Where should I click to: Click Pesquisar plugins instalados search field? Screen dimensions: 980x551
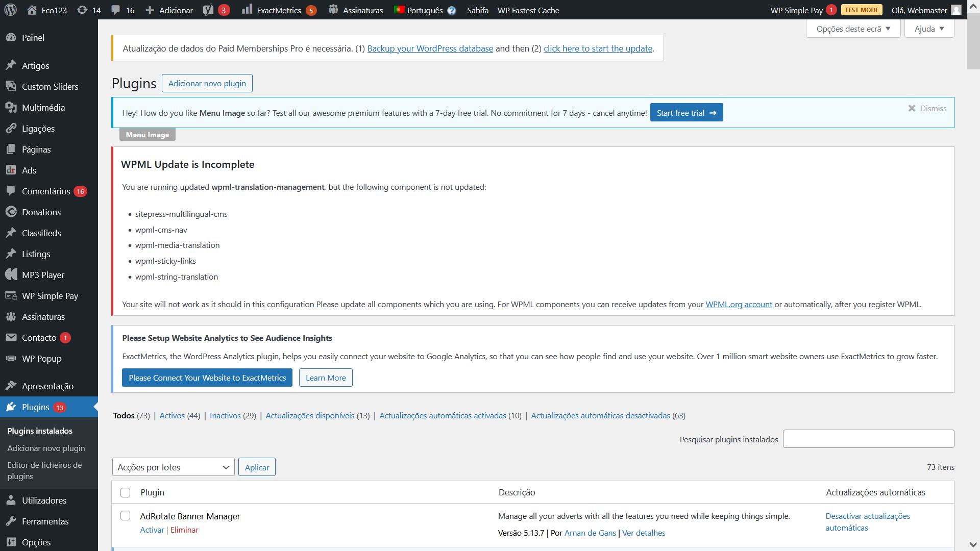click(x=868, y=439)
